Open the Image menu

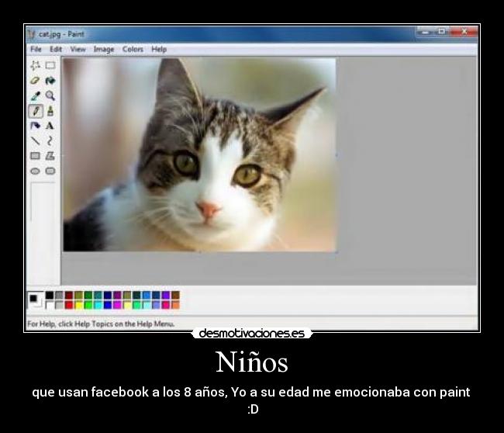tap(104, 49)
